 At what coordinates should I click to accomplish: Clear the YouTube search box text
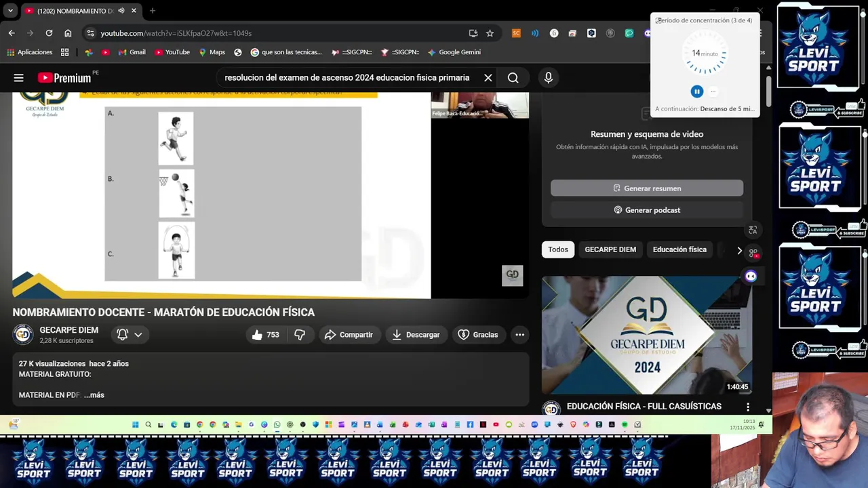coord(488,78)
